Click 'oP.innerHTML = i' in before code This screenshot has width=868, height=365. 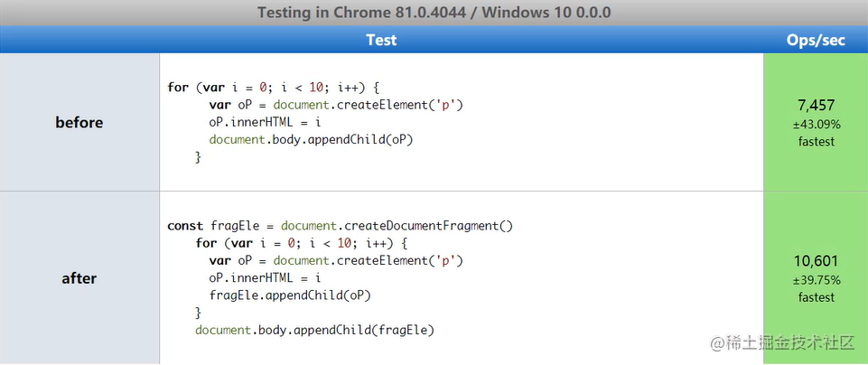point(265,122)
